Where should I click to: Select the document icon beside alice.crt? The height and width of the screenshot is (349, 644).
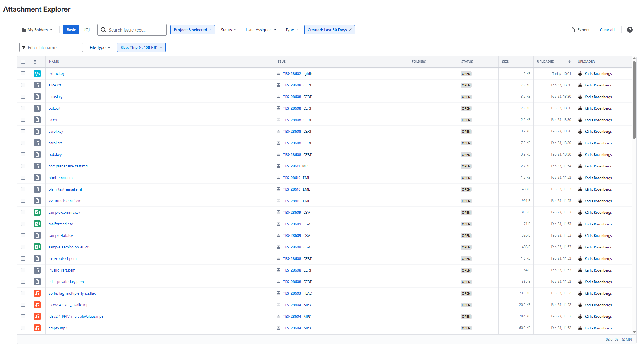[x=37, y=85]
